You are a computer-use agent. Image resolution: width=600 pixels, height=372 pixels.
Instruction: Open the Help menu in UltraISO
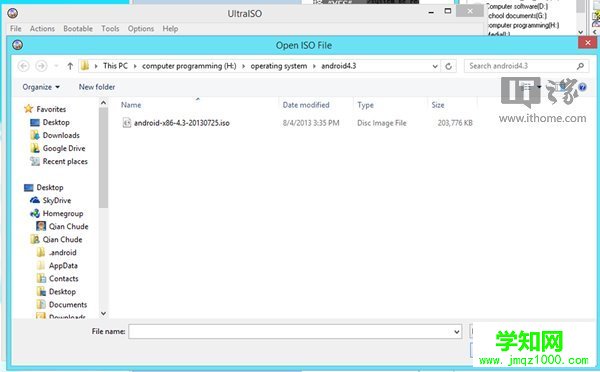tap(170, 29)
